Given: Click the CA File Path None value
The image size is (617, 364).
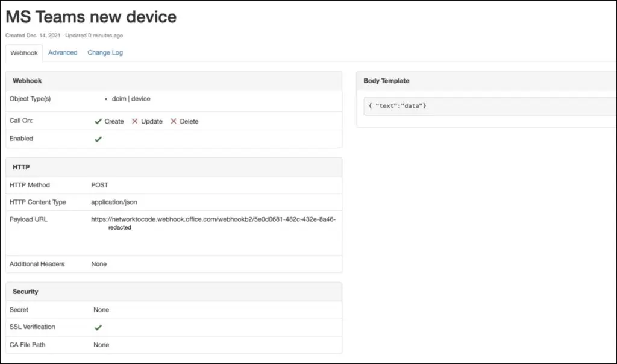Looking at the screenshot, I should click(x=101, y=345).
